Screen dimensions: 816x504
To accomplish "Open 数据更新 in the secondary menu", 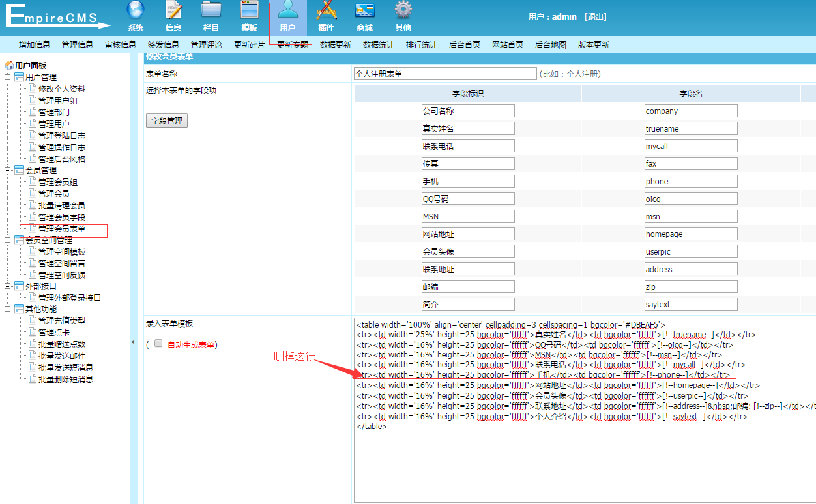I will click(335, 45).
